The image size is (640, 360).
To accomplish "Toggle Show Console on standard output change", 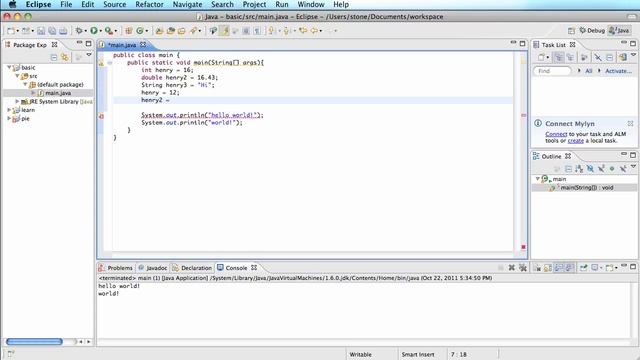I will [558, 268].
